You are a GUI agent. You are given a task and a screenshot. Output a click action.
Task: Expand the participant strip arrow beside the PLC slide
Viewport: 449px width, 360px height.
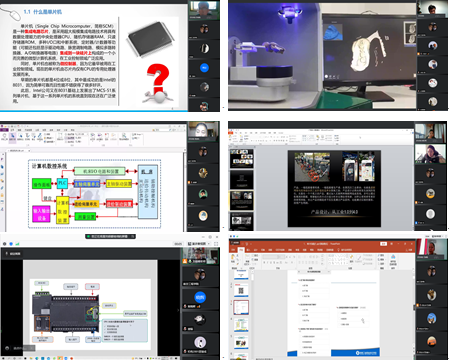[178, 310]
